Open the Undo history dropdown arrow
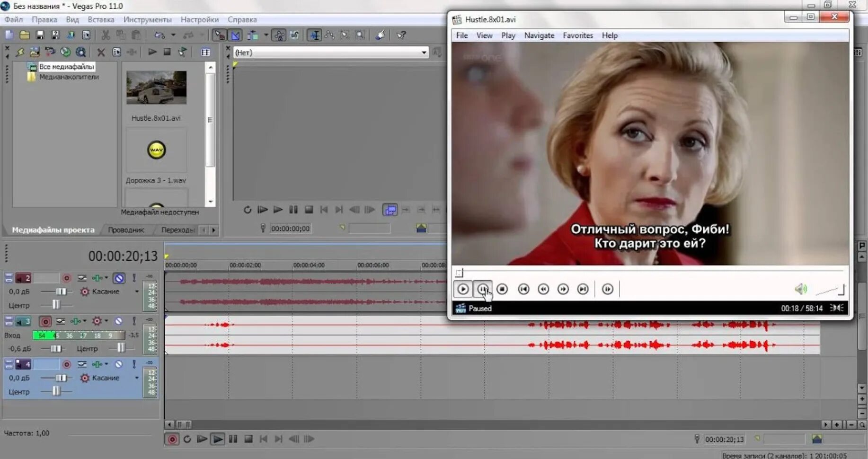Viewport: 868px width, 459px height. 173,35
